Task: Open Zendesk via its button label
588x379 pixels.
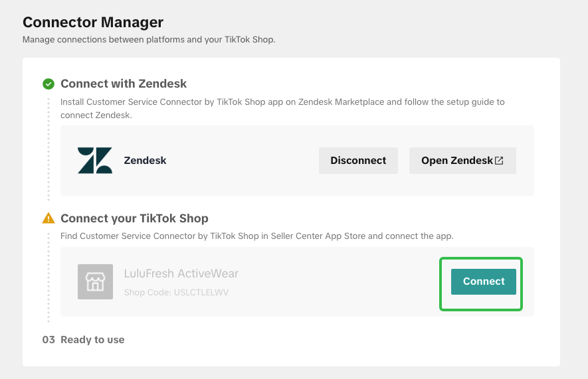Action: pos(456,161)
